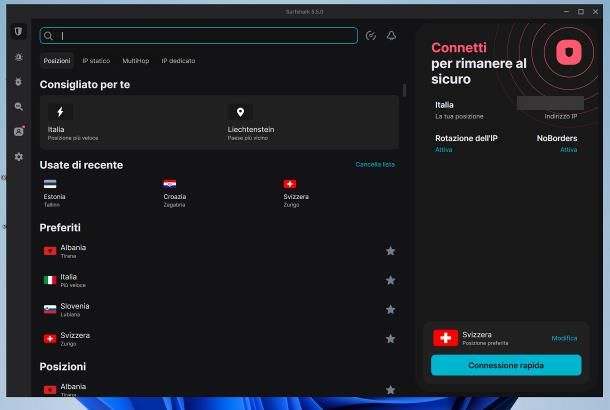Click Estonia Tallinn recently used entry text
610x410 pixels.
(x=54, y=200)
